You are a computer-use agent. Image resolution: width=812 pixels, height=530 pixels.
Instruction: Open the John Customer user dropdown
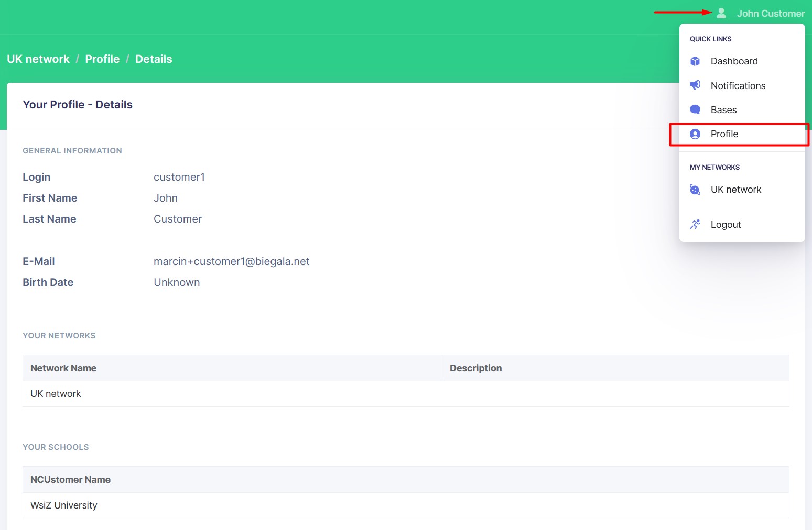(770, 14)
